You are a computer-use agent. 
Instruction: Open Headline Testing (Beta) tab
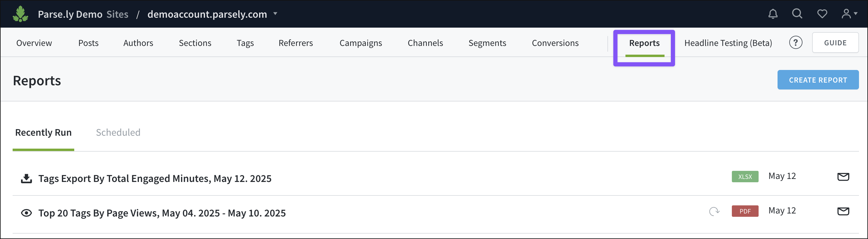pyautogui.click(x=728, y=44)
